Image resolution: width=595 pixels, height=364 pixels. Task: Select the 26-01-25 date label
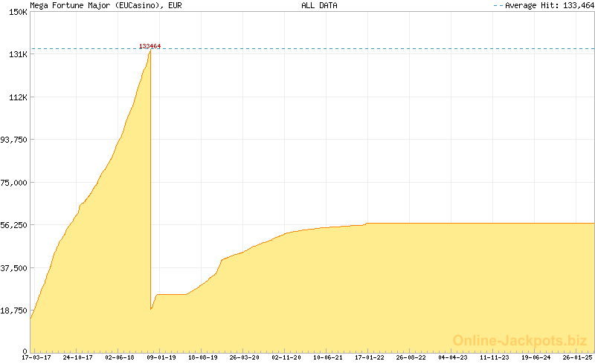click(x=577, y=357)
